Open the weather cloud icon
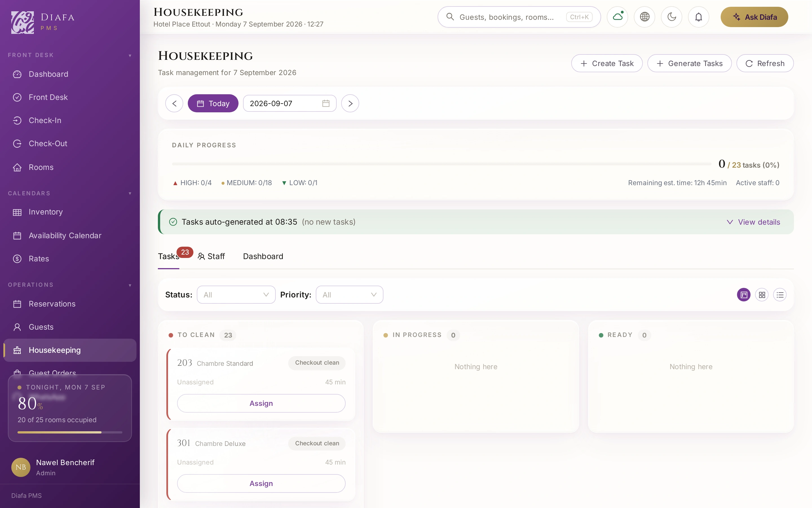This screenshot has height=508, width=812. click(x=617, y=17)
